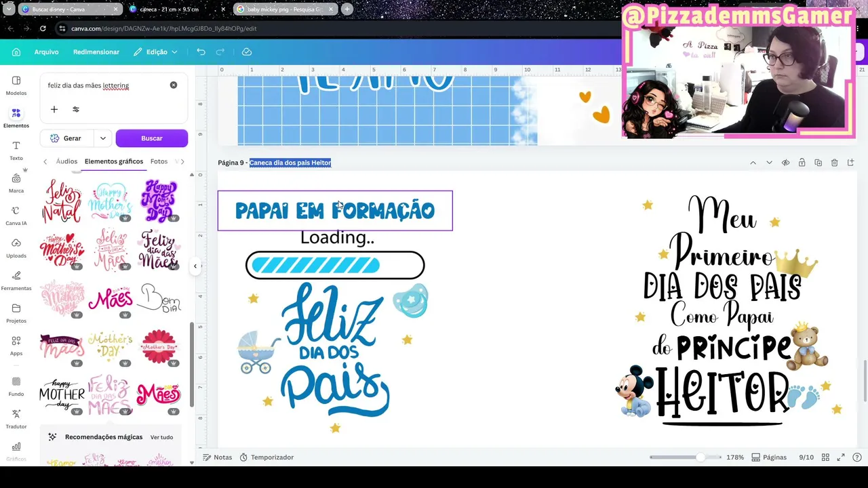Click the Gerar button
The height and width of the screenshot is (488, 868).
pos(67,138)
